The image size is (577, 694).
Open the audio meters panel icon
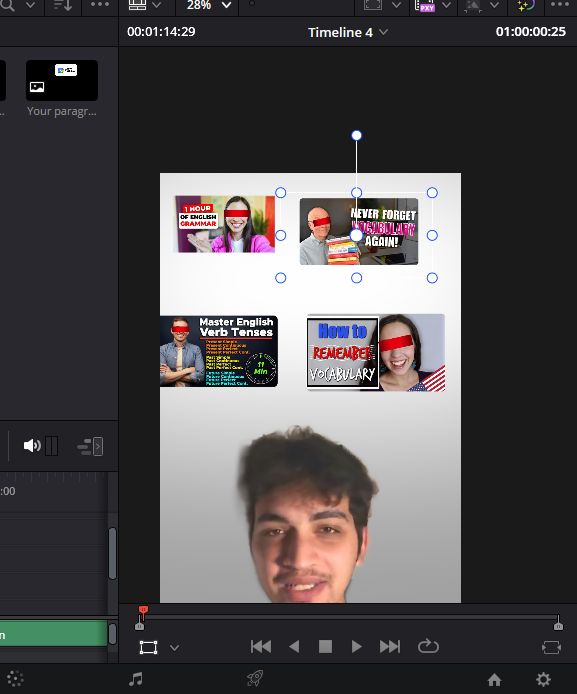52,446
